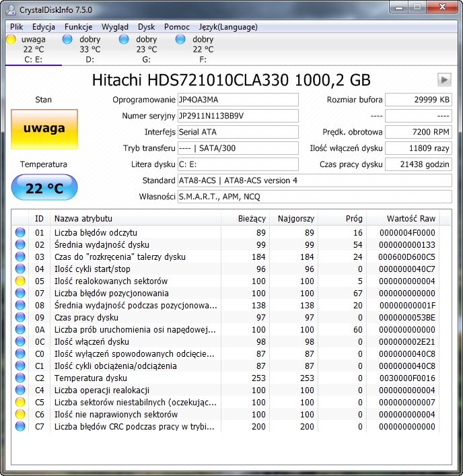
Task: Select the C: E: disk with uwaga status
Action: (34, 49)
